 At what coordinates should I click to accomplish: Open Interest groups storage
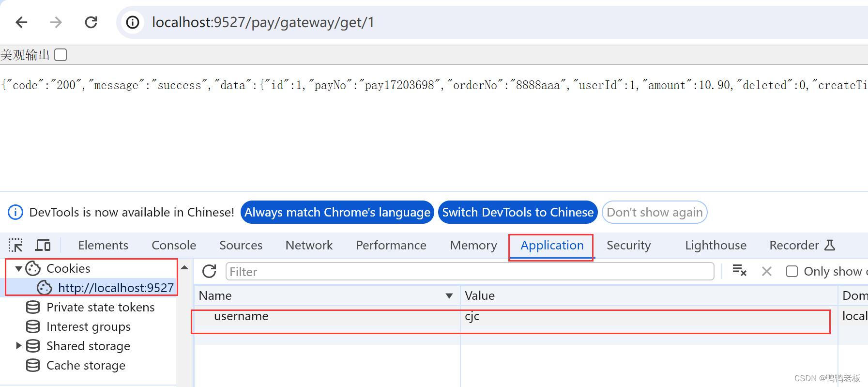pos(89,326)
